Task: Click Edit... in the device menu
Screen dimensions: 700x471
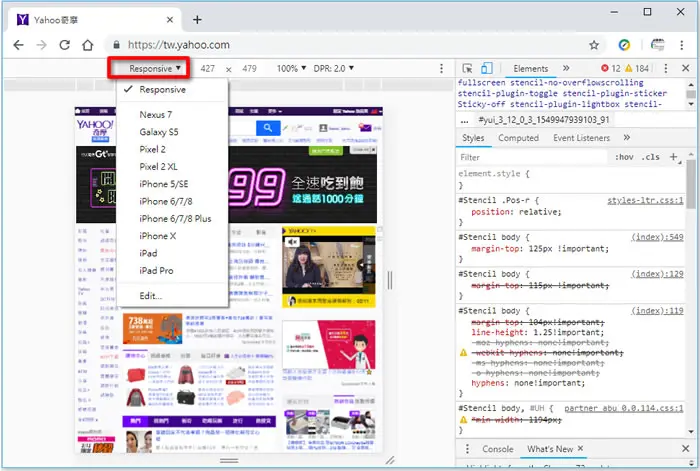Action: coord(150,296)
